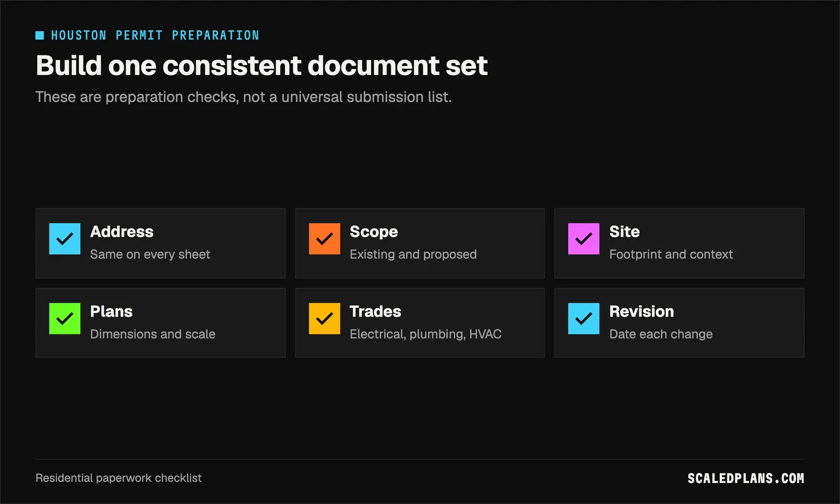Click the SCALEDPLANS.COM site link

point(746,478)
